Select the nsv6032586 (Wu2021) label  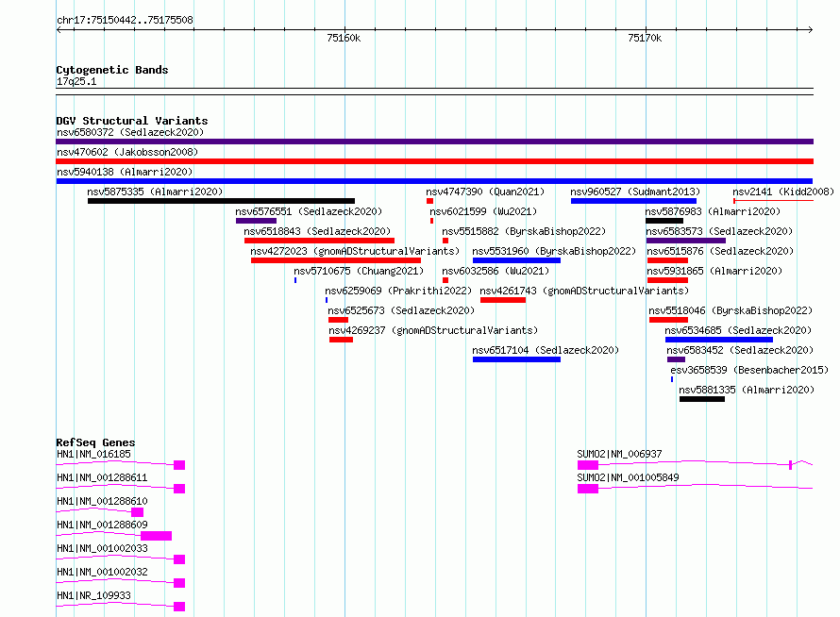[x=496, y=271]
